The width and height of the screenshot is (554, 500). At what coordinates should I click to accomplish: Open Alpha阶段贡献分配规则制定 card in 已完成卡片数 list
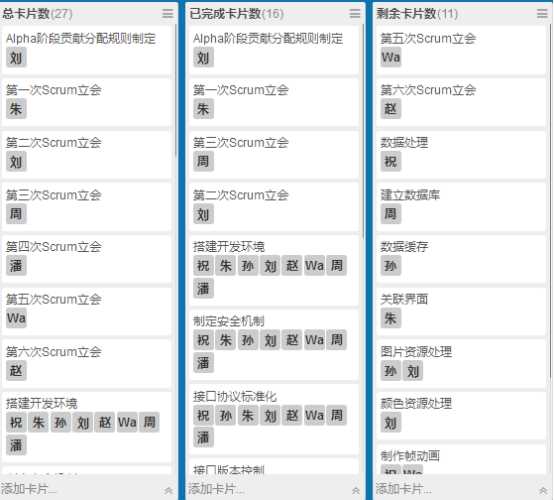point(273,49)
